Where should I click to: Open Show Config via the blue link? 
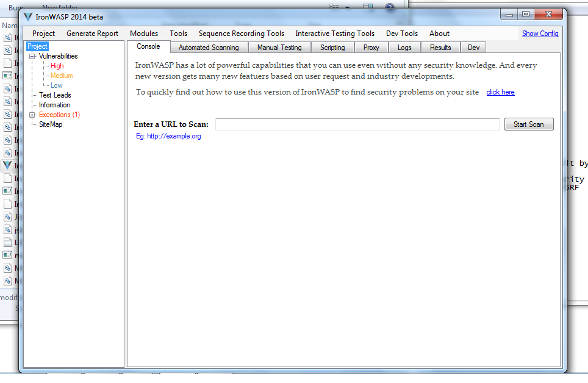coord(540,34)
